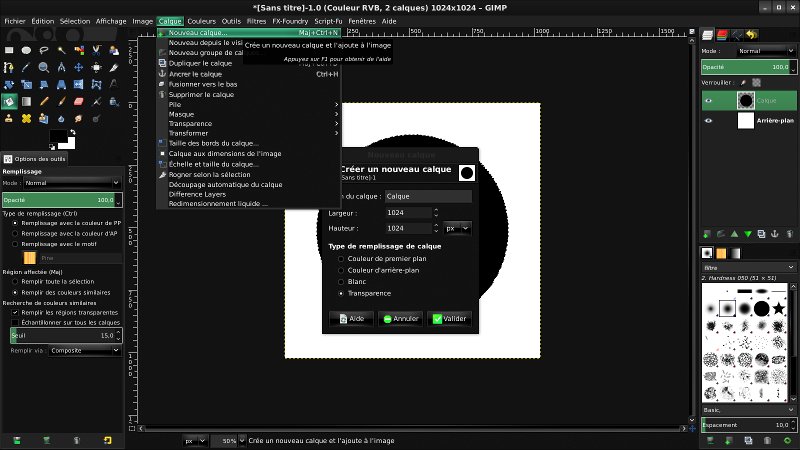Select the Smudge tool
Viewport: 800px width, 450px height.
tap(79, 119)
